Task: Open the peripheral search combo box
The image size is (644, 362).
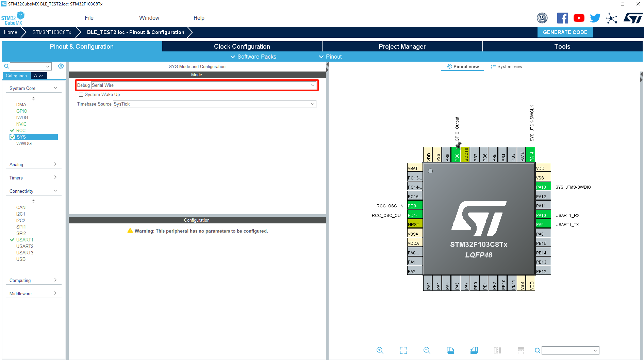Action: point(31,66)
